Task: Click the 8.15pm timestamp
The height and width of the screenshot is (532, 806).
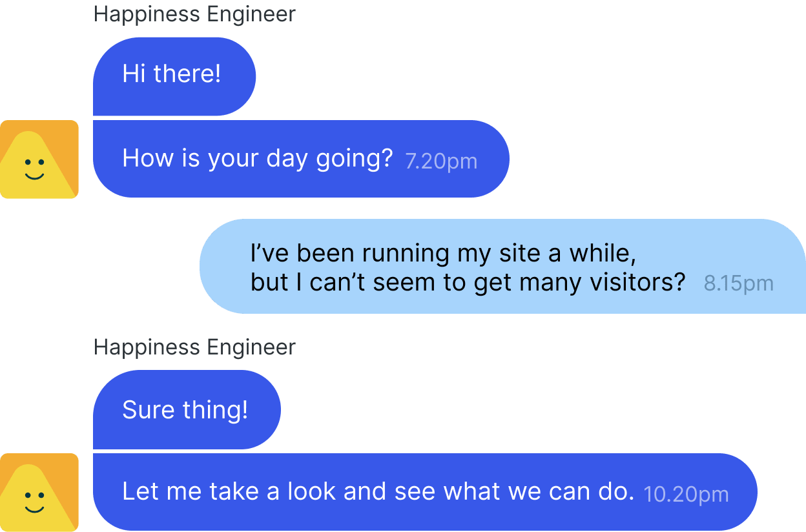Action: tap(738, 284)
